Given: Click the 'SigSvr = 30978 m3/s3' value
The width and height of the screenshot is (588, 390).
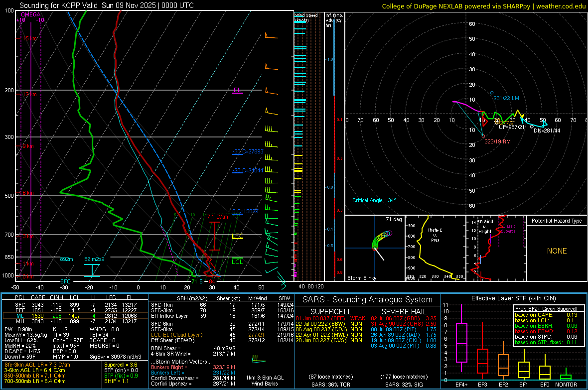Looking at the screenshot, I should (x=116, y=357).
